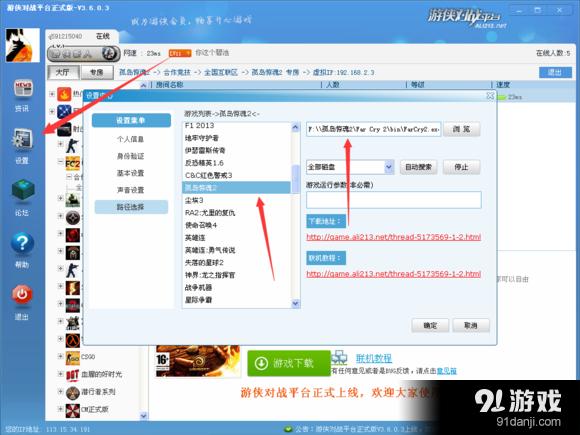Image resolution: width=580 pixels, height=435 pixels.
Task: Click the 停止 stop button
Action: (x=462, y=167)
